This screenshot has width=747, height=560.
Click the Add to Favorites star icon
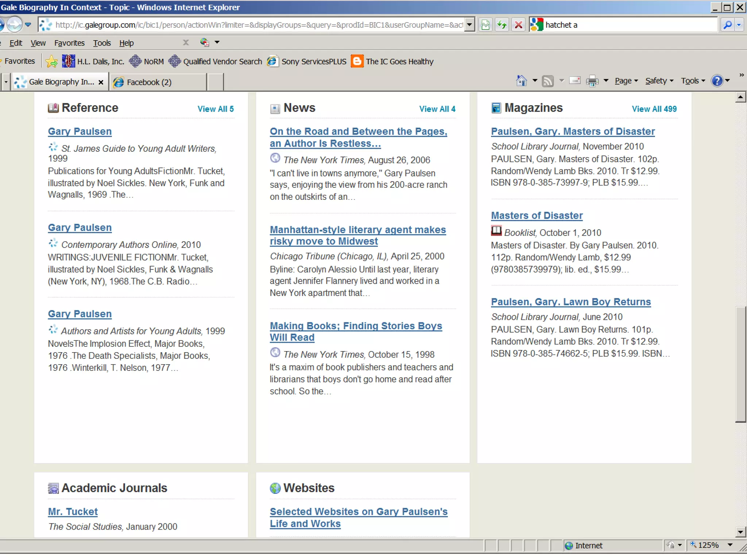[51, 61]
